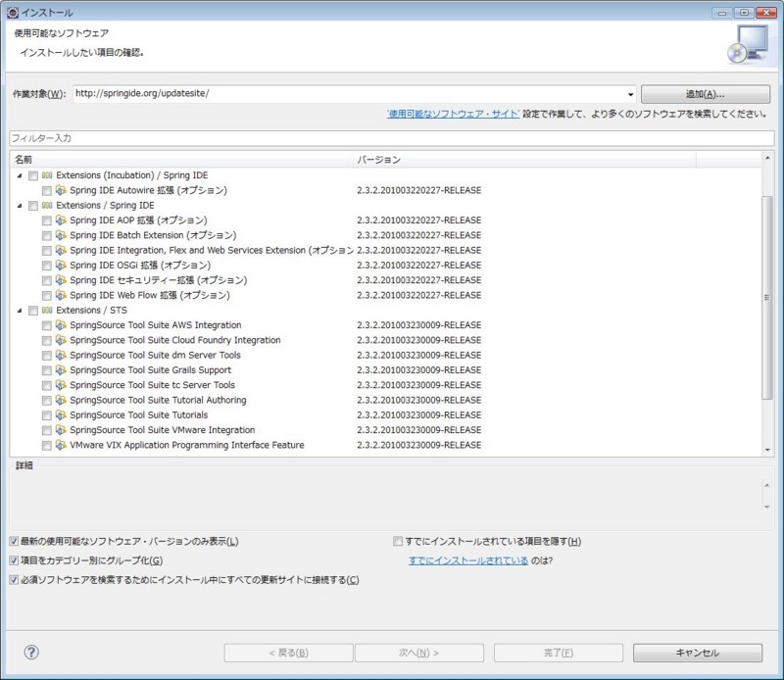The height and width of the screenshot is (680, 784).
Task: Collapse the Extensions / Spring IDE tree node
Action: [20, 206]
